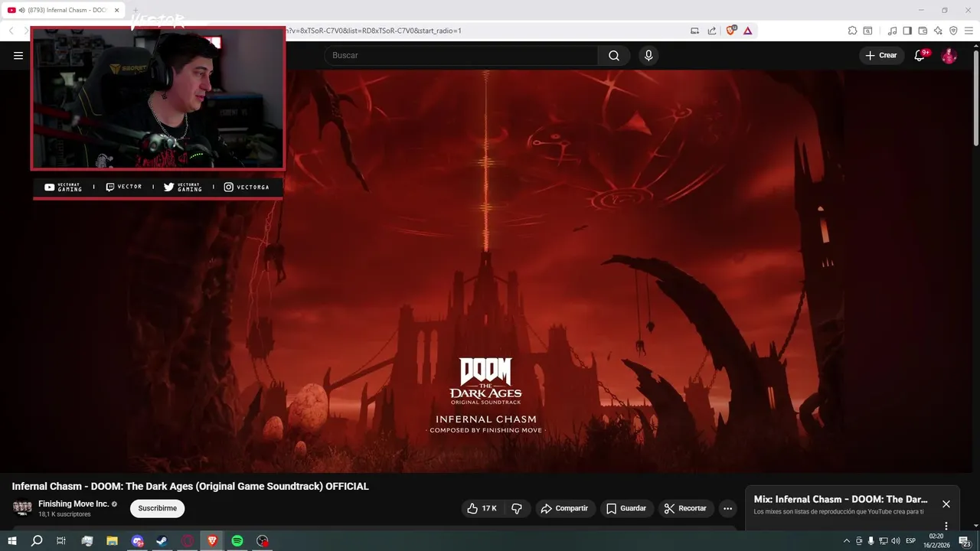This screenshot has height=551, width=980.
Task: Open Task View in taskbar
Action: [61, 541]
